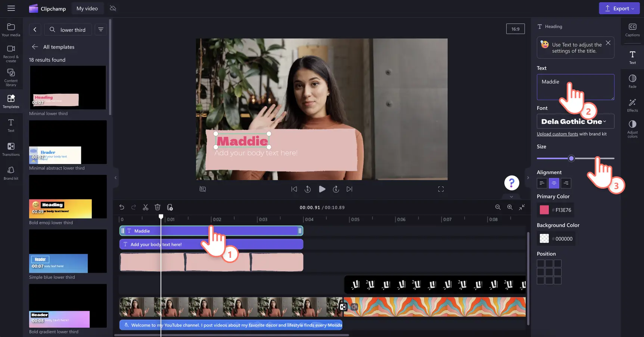This screenshot has width=644, height=337.
Task: Skip to beginning of video
Action: click(x=294, y=189)
